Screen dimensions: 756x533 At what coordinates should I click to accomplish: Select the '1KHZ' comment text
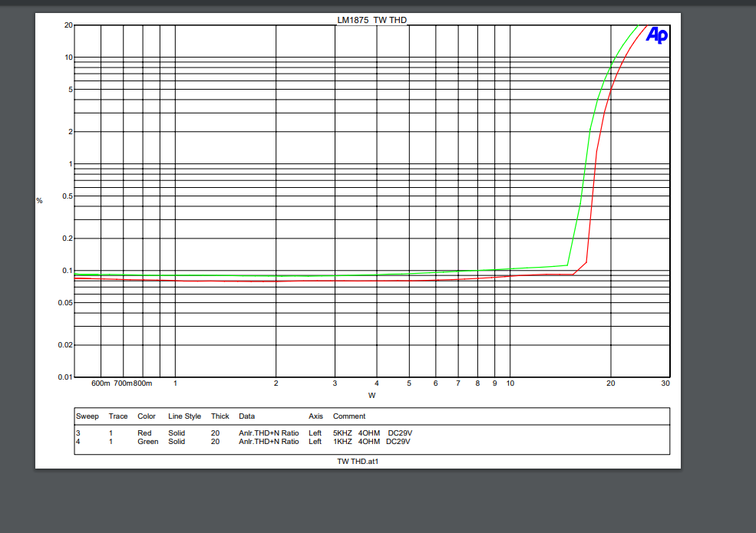coord(342,442)
